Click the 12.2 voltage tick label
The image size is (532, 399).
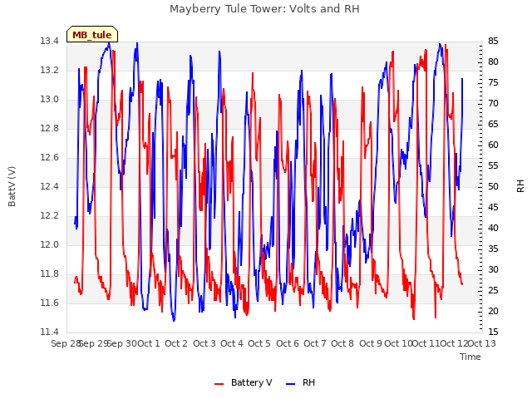(49, 216)
